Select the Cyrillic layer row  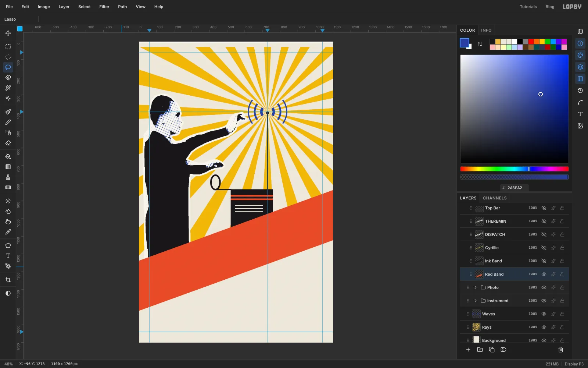click(x=514, y=248)
